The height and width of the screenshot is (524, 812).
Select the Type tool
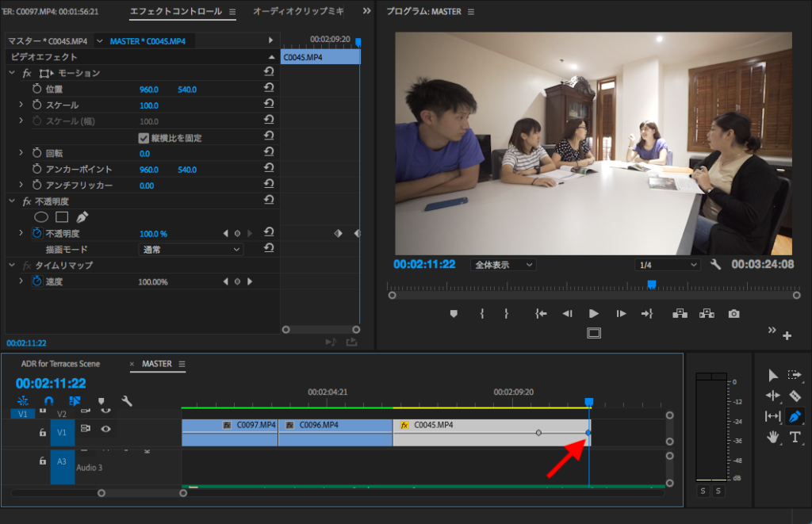795,437
